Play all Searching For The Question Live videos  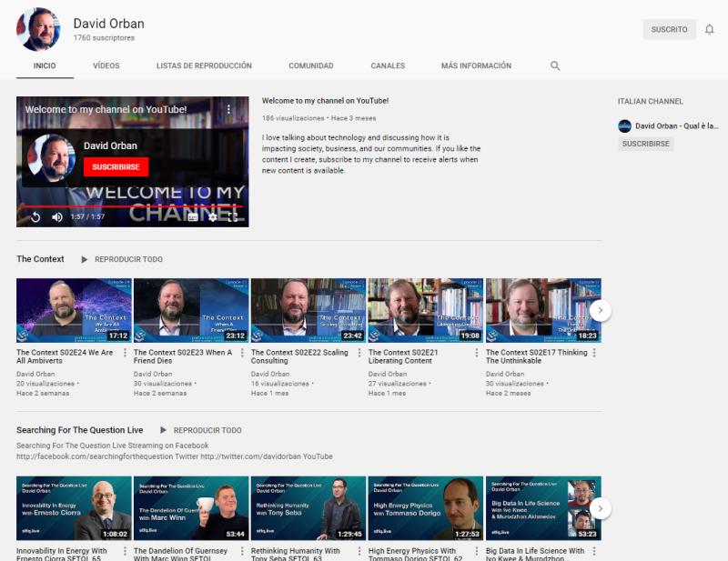tap(201, 430)
